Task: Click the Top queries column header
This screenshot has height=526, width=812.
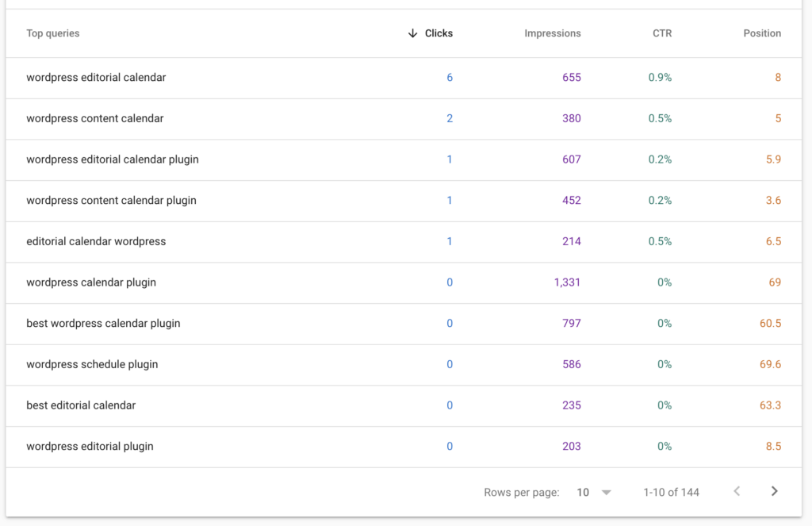Action: (x=53, y=33)
